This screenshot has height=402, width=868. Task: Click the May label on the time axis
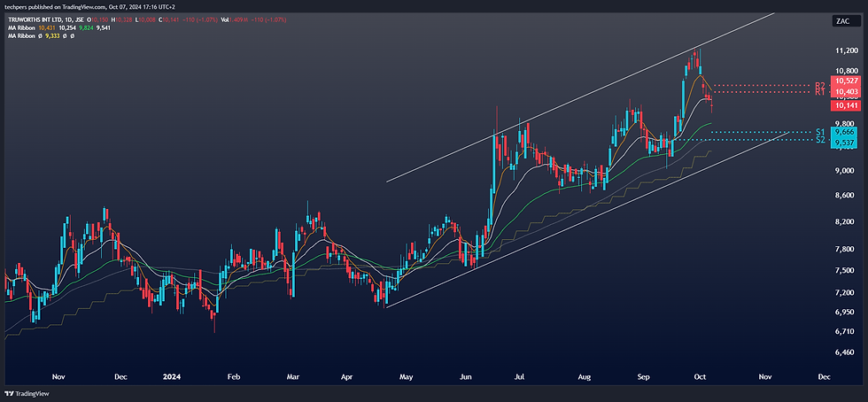[407, 376]
